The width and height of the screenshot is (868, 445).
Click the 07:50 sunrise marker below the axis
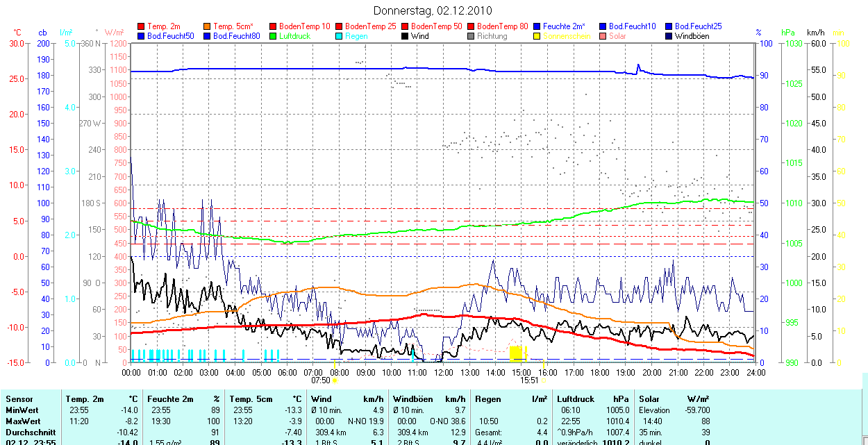(x=321, y=380)
